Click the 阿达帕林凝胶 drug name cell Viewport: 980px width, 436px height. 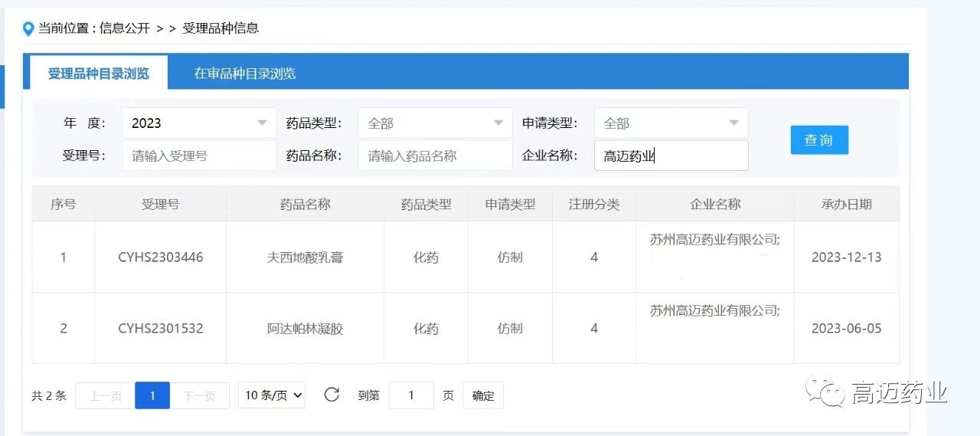305,329
